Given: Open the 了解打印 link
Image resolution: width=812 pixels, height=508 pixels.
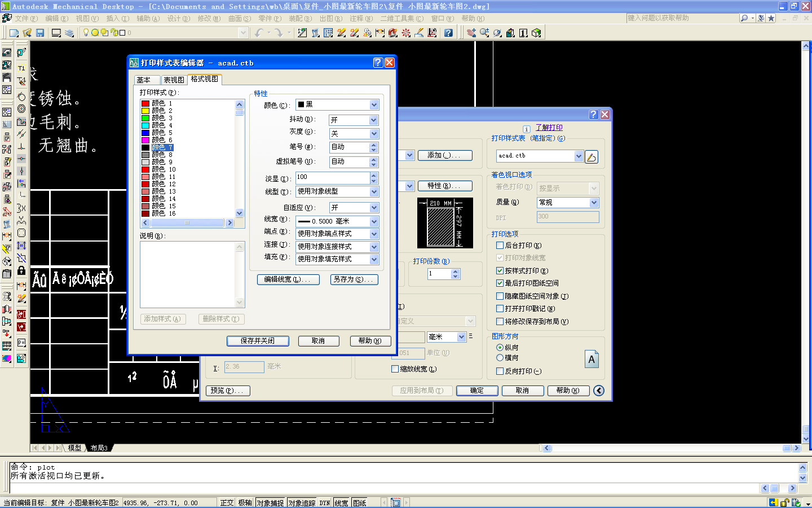Looking at the screenshot, I should (x=549, y=128).
